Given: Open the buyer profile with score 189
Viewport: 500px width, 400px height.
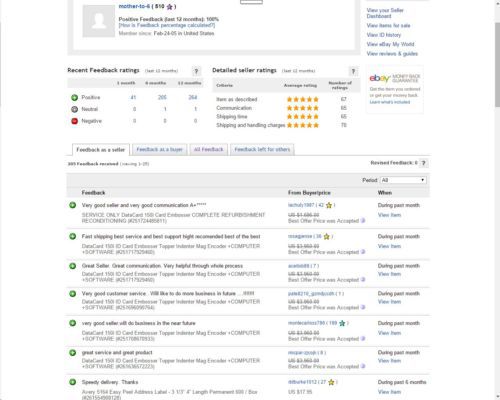Looking at the screenshot, I should pos(306,323).
